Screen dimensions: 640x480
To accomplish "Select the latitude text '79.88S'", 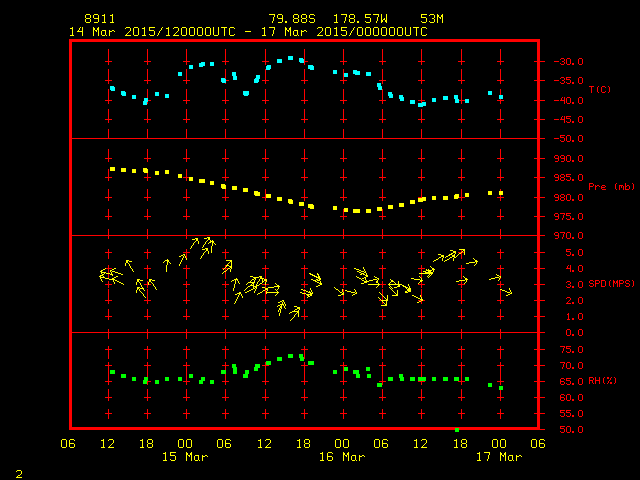I will click(292, 19).
